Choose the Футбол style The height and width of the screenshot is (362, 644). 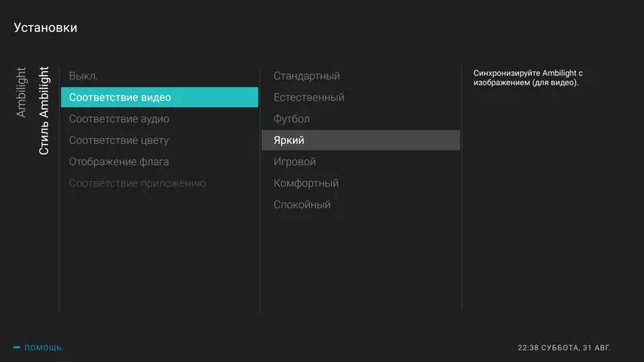(x=291, y=119)
